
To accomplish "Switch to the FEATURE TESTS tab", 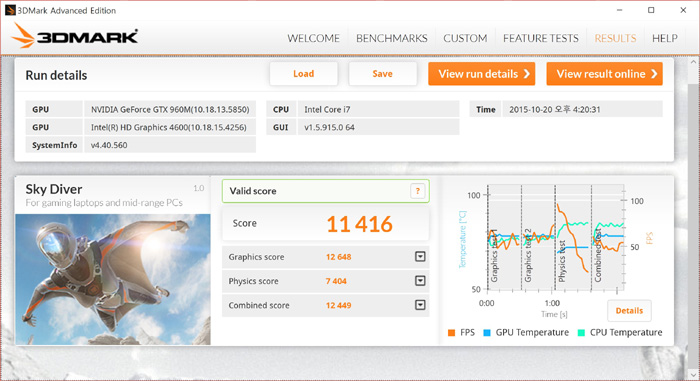I will pos(541,38).
